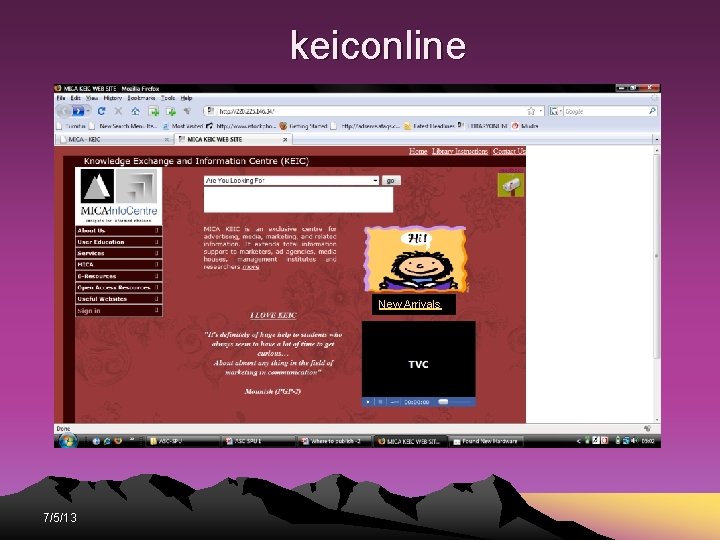Go to the browser home icon
Image resolution: width=720 pixels, height=540 pixels.
135,111
